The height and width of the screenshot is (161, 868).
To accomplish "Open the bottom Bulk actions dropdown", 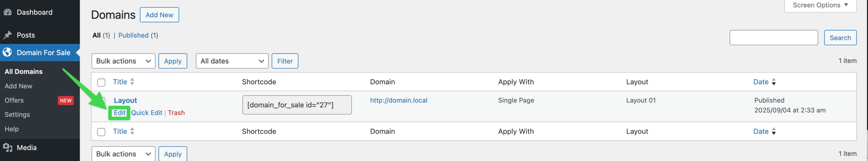I will pyautogui.click(x=123, y=154).
